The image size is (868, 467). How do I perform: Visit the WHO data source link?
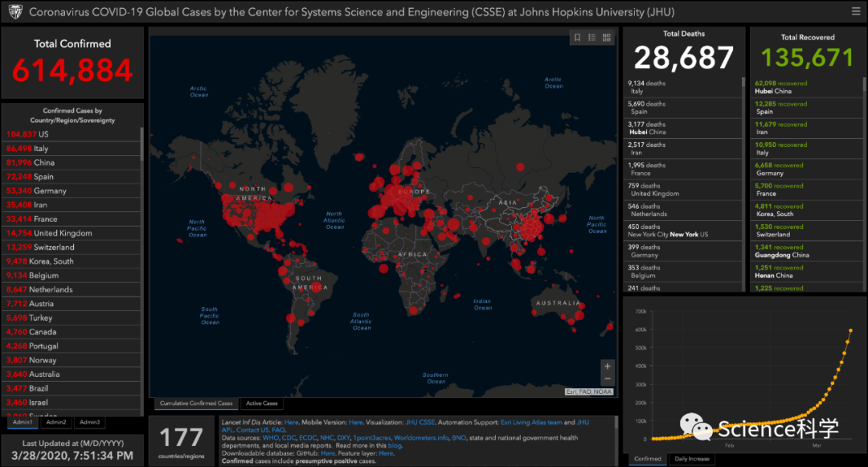(271, 438)
